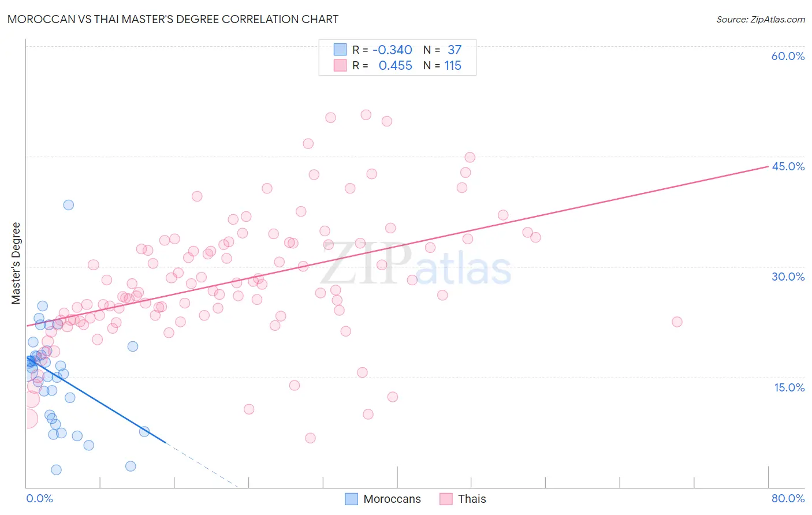This screenshot has width=812, height=515.
Task: Click the blue Moroccans legend swatch
Action: click(x=351, y=499)
